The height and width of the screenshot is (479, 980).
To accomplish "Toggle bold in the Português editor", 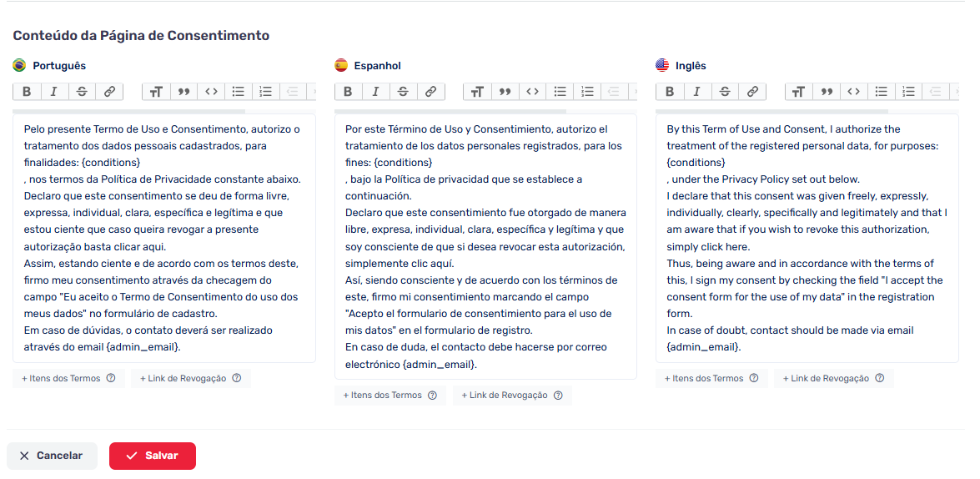I will 27,92.
